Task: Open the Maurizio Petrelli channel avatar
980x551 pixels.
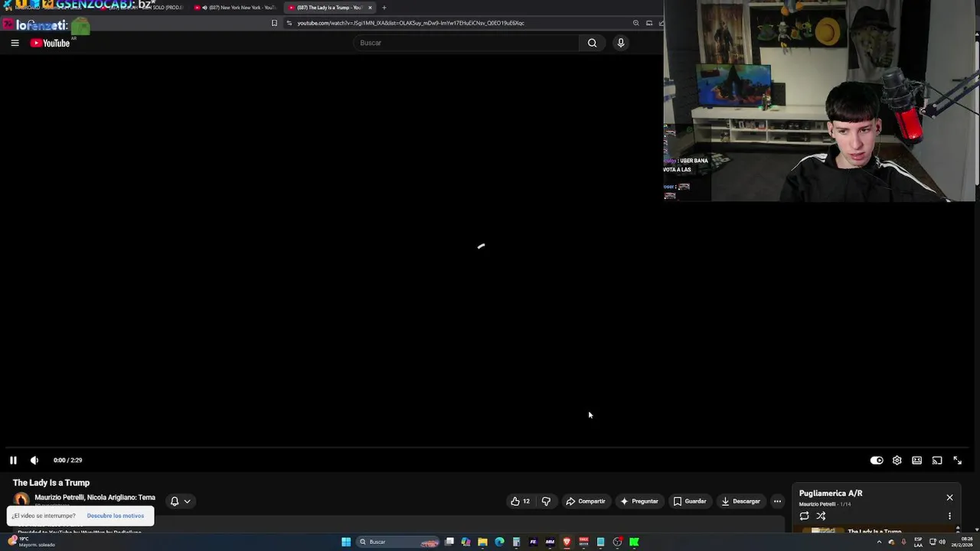Action: [21, 500]
